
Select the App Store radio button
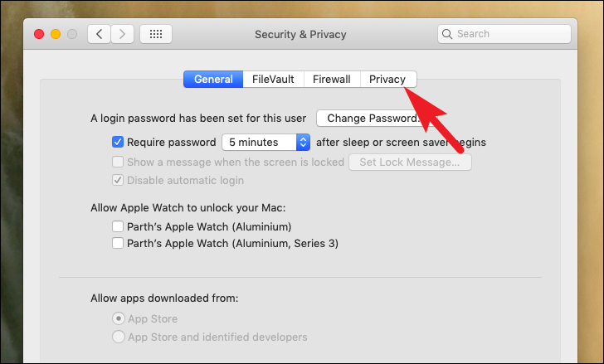119,318
